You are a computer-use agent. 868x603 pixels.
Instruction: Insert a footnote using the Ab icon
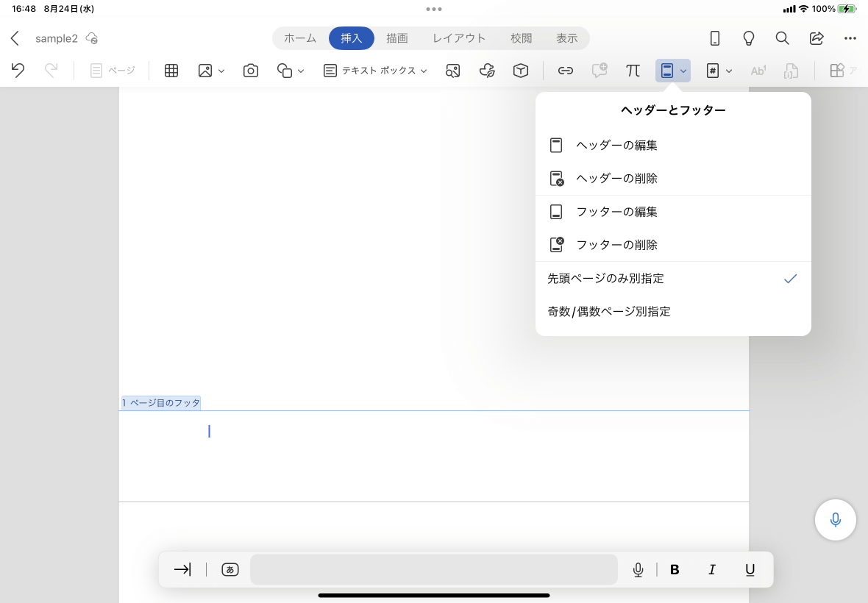pos(758,71)
